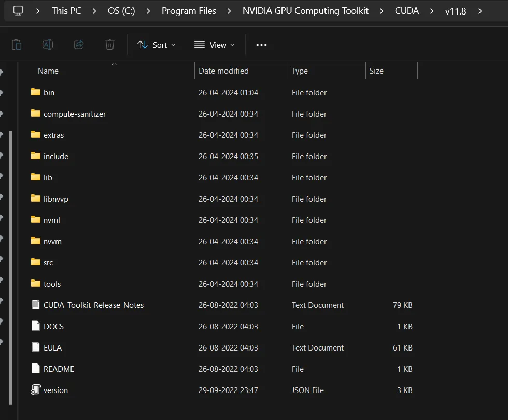Expand the chevron before This PC
Image resolution: width=508 pixels, height=420 pixels.
click(38, 11)
